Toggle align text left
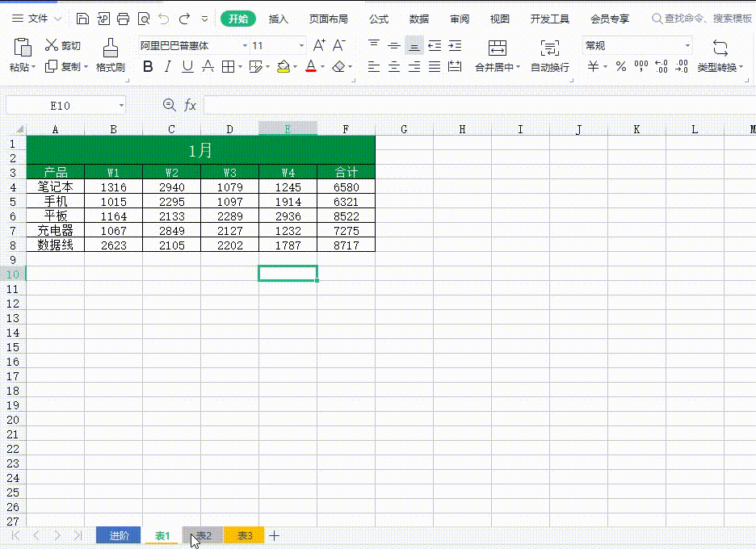The image size is (756, 549). (374, 66)
